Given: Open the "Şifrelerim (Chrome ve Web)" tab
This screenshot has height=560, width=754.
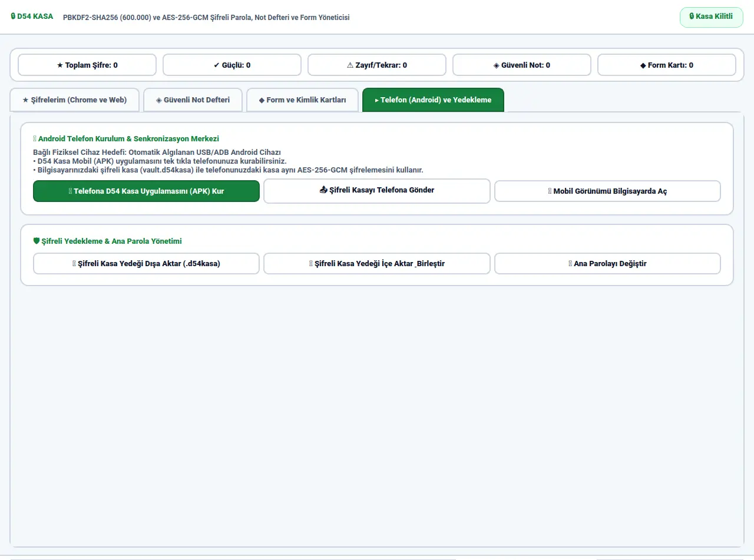Looking at the screenshot, I should 75,100.
